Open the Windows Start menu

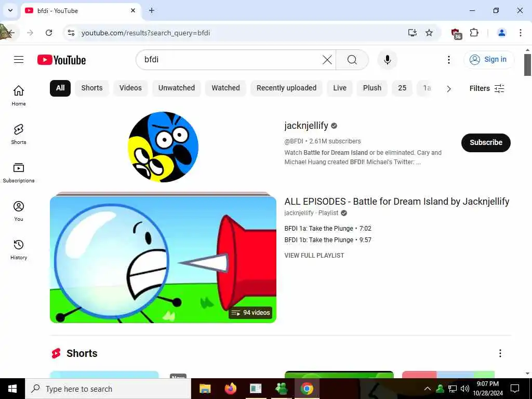point(12,389)
